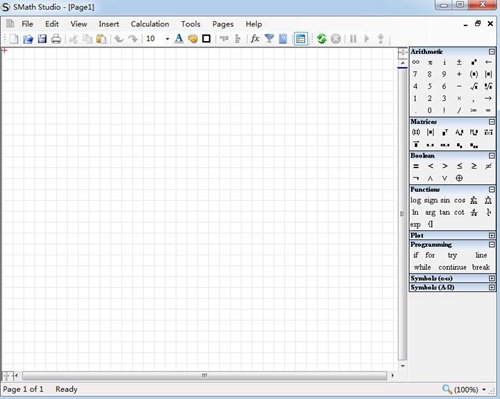Insert the Boolean equals operator

(416, 166)
